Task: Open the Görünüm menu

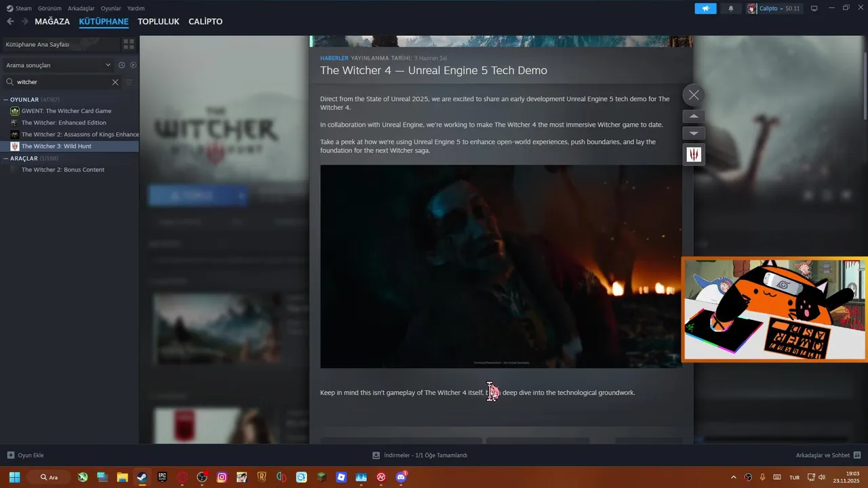Action: [50, 8]
